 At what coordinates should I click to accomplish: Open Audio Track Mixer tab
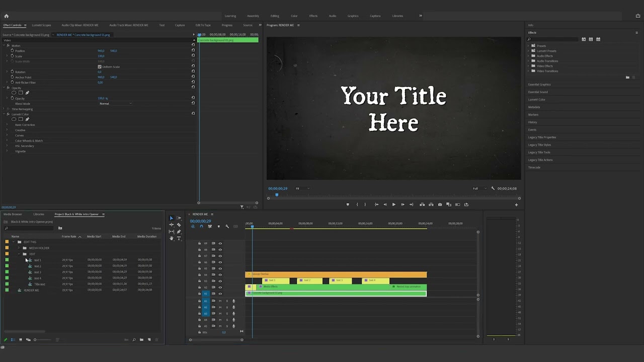tap(129, 25)
